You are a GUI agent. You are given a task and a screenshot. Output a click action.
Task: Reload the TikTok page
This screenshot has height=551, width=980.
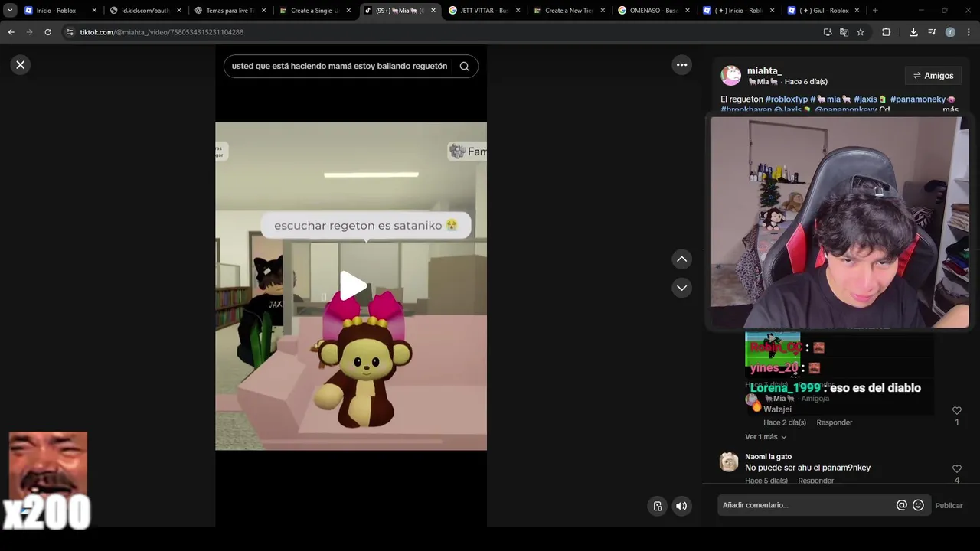click(47, 32)
